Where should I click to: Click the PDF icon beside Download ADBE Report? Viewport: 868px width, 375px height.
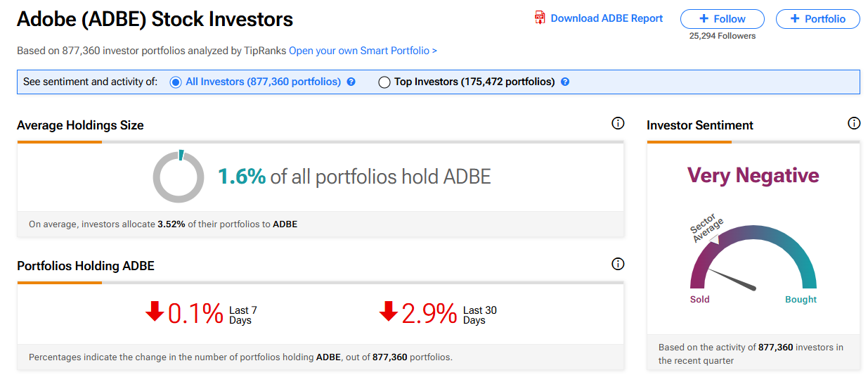[540, 18]
